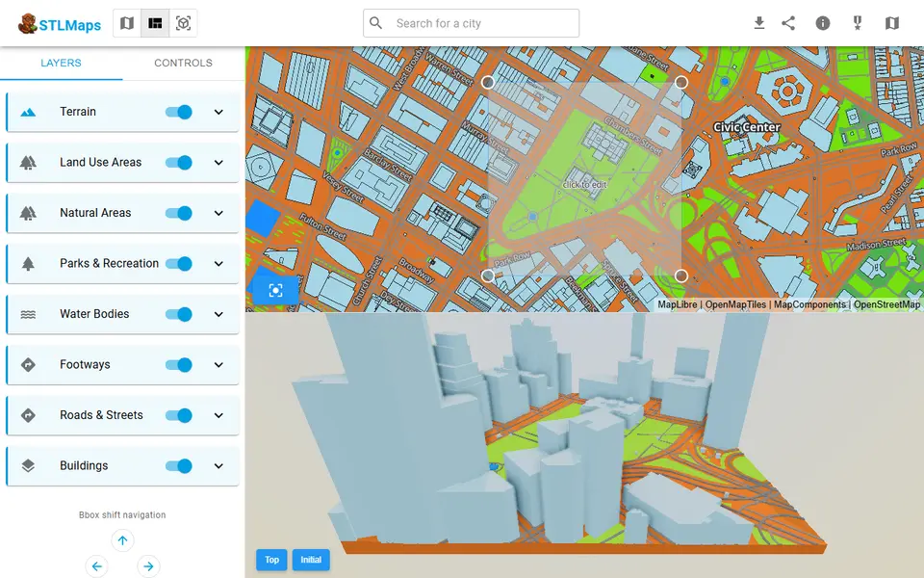Image resolution: width=924 pixels, height=578 pixels.
Task: Focus the Search for a city field
Action: (x=471, y=23)
